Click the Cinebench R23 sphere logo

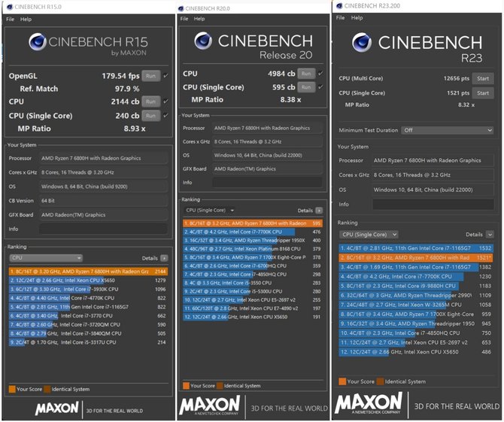pyautogui.click(x=362, y=42)
